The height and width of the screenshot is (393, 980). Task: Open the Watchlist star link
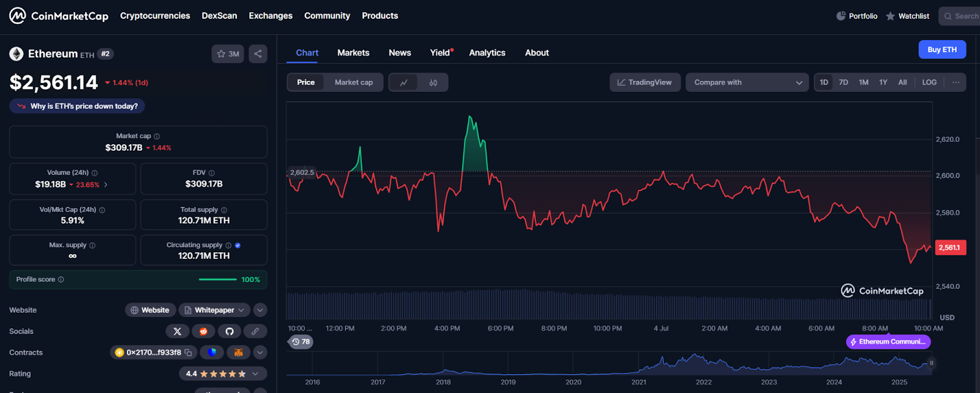907,16
